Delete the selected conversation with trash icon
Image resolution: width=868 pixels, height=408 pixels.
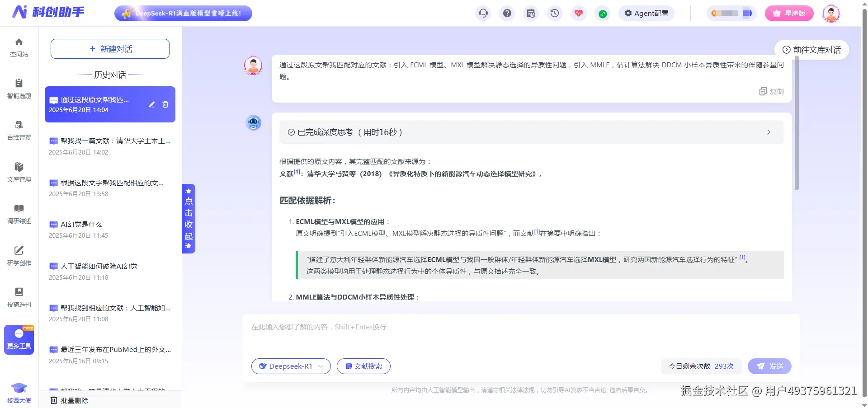pyautogui.click(x=165, y=104)
